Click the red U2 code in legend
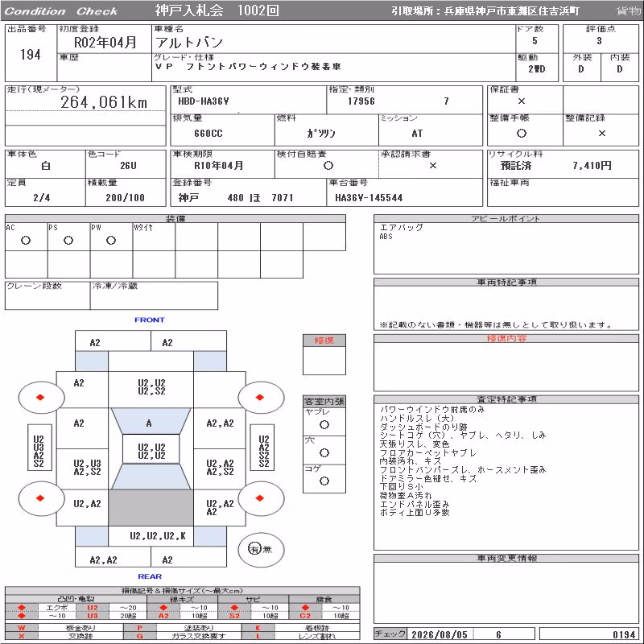644x644 pixels. (x=93, y=608)
